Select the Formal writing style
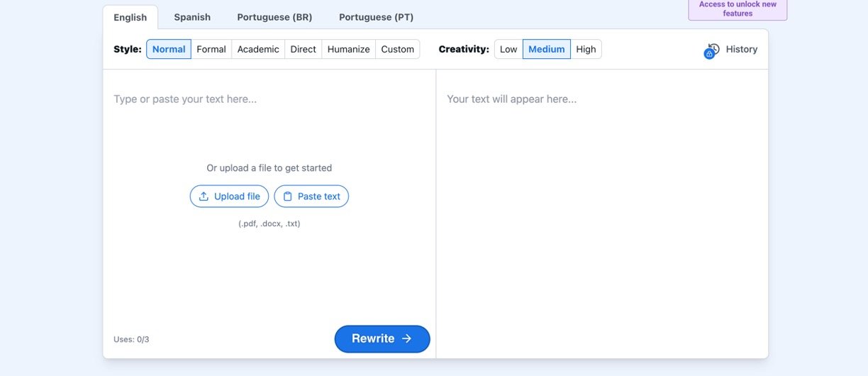 (211, 49)
